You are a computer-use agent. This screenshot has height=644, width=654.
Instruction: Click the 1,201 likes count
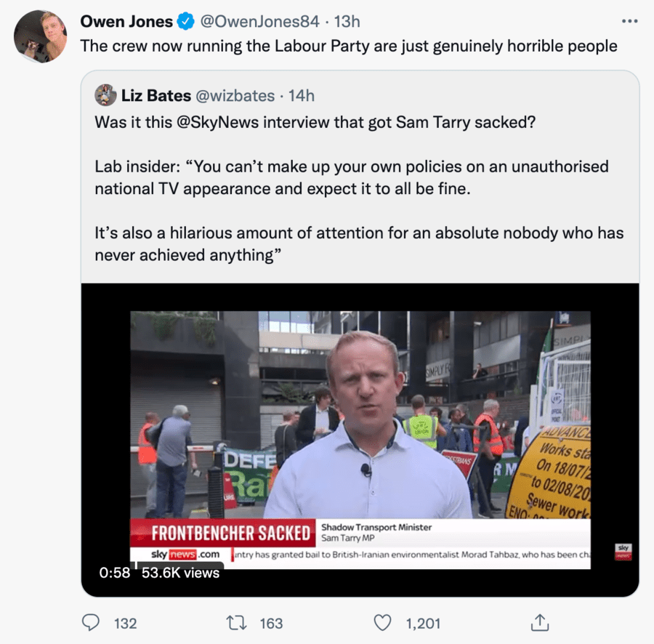[423, 623]
